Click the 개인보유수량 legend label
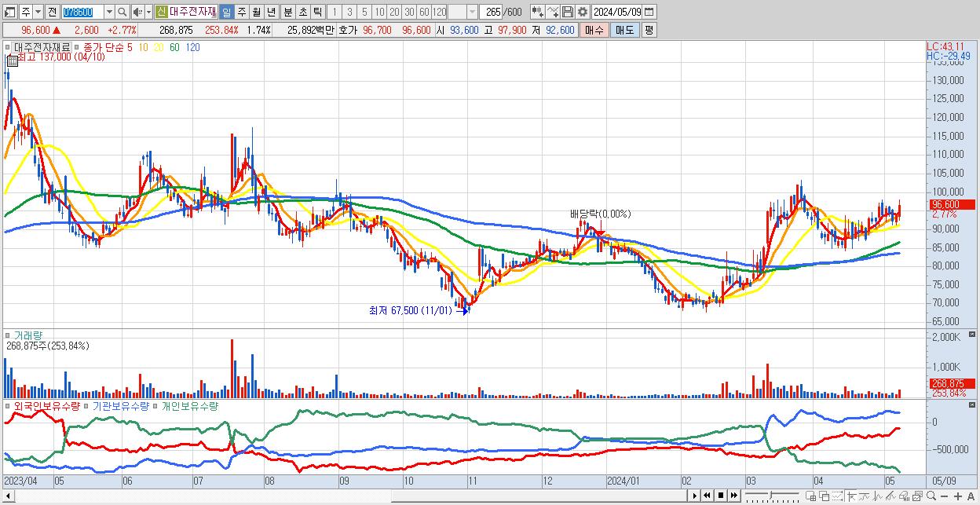The image size is (980, 505). [x=189, y=406]
